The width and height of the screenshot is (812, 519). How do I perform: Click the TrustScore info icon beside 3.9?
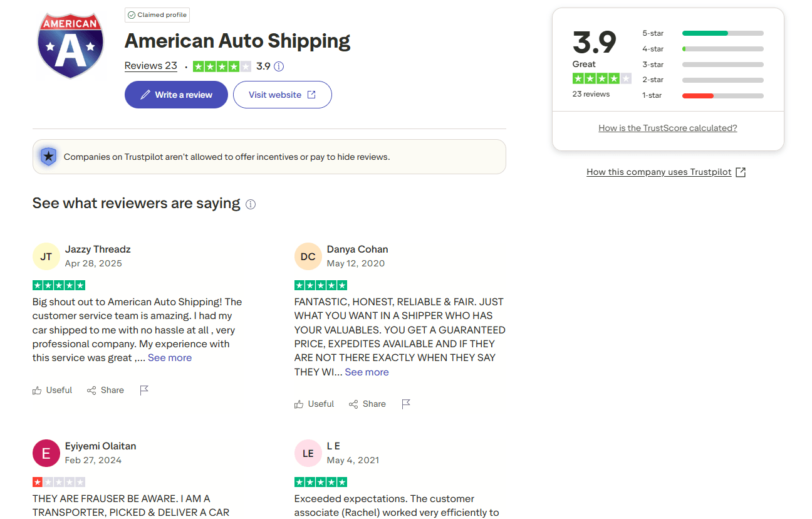[x=279, y=66]
